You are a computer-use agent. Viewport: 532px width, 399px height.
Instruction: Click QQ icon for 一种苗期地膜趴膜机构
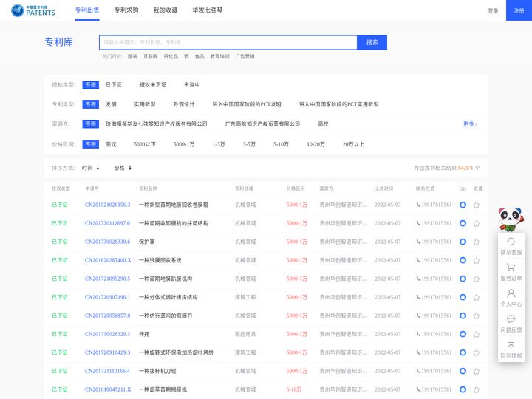pos(463,279)
